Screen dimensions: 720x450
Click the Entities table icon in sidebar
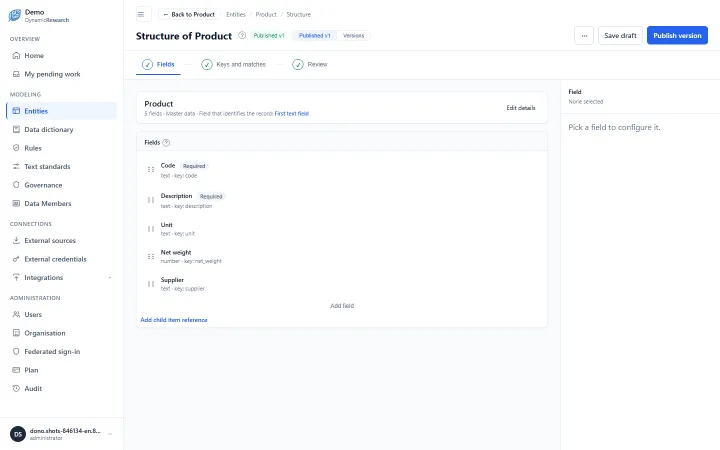point(16,111)
